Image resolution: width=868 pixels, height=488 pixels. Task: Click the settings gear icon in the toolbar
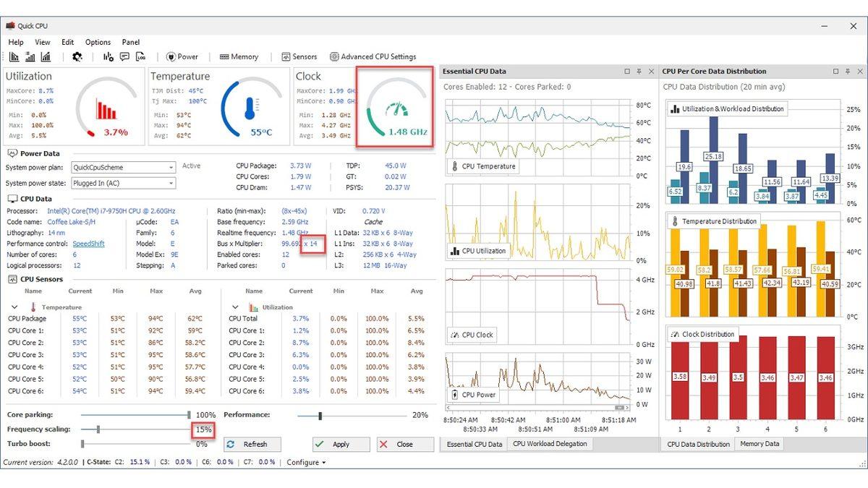point(77,56)
